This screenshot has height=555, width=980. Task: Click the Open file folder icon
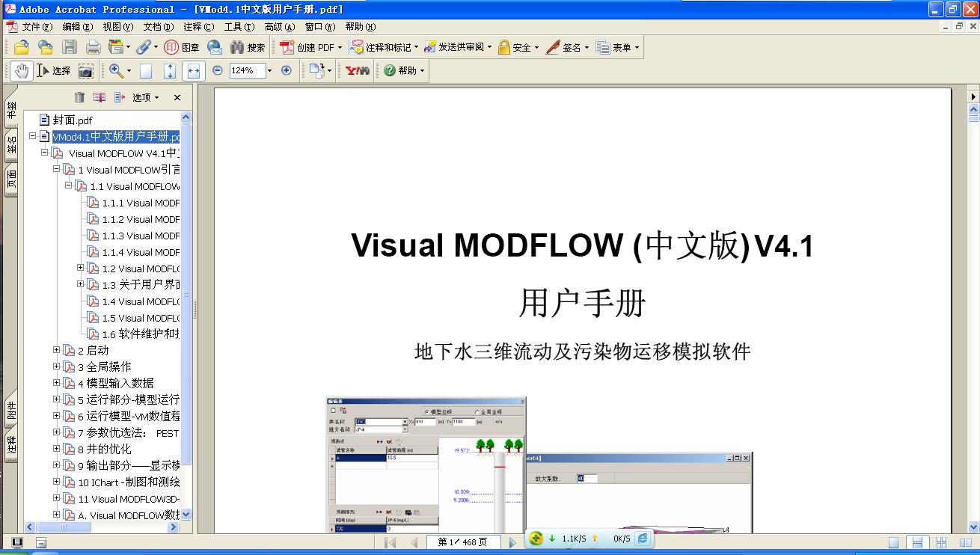click(21, 47)
